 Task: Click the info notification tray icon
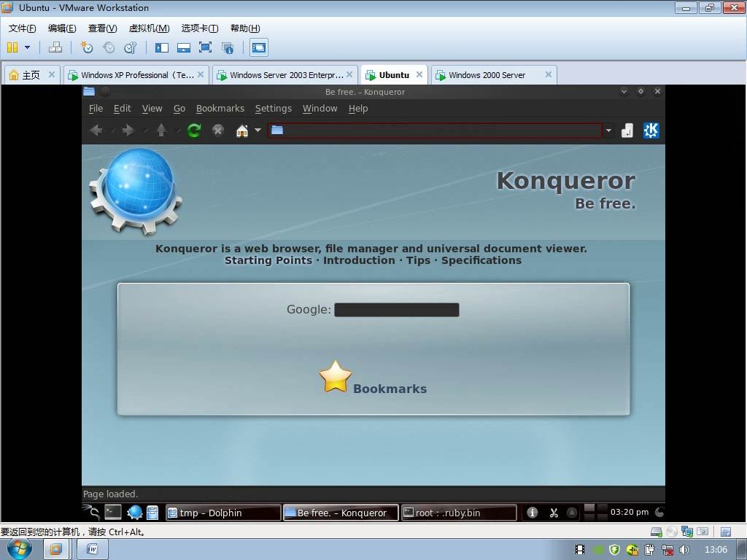[532, 513]
